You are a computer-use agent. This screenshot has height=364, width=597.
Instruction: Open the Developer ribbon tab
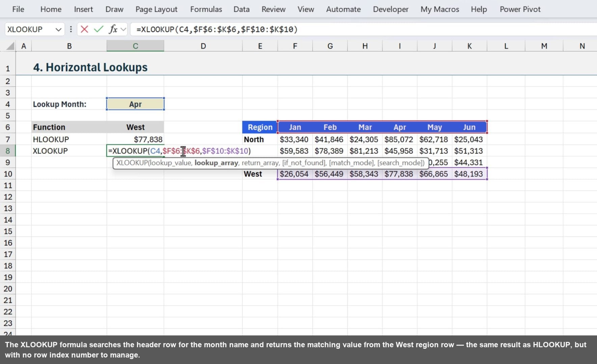(390, 9)
